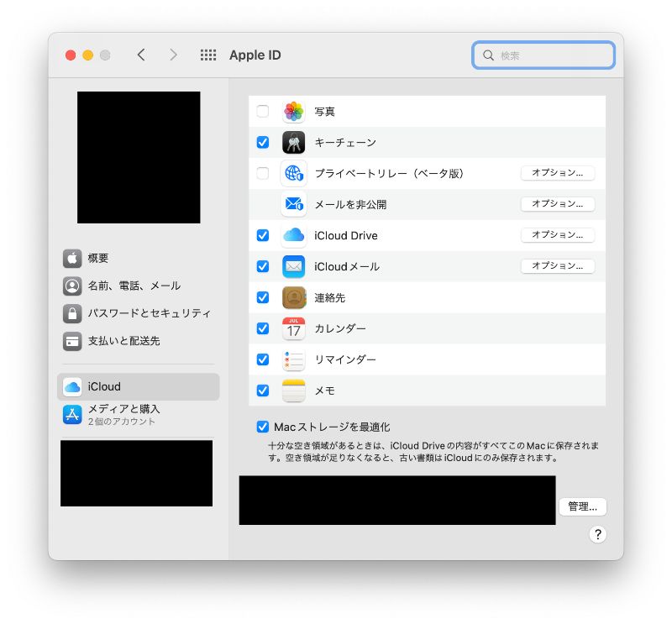Click the person icon beside 名前、電話、メール
This screenshot has width=672, height=624.
click(72, 286)
